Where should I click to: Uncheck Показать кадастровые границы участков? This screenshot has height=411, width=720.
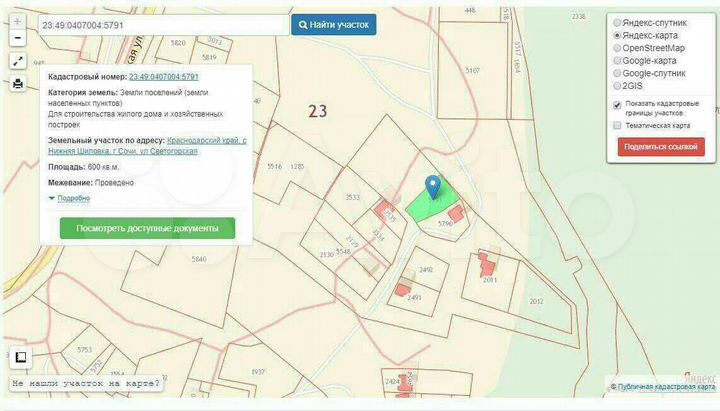pos(616,104)
